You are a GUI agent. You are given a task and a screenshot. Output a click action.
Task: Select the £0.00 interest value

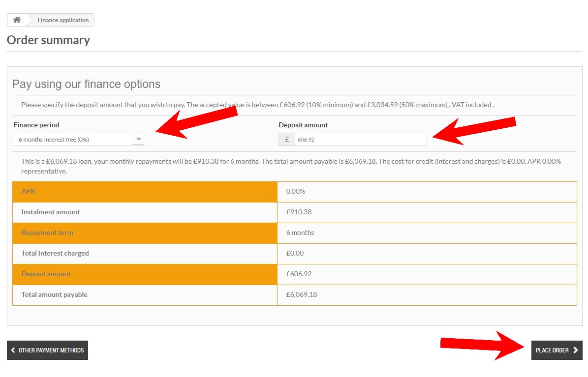tap(295, 253)
